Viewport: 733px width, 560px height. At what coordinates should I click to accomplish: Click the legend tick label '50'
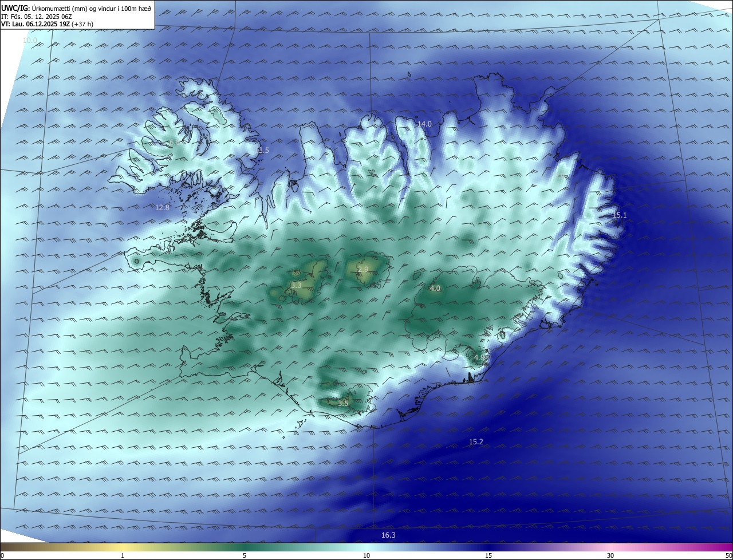point(728,555)
